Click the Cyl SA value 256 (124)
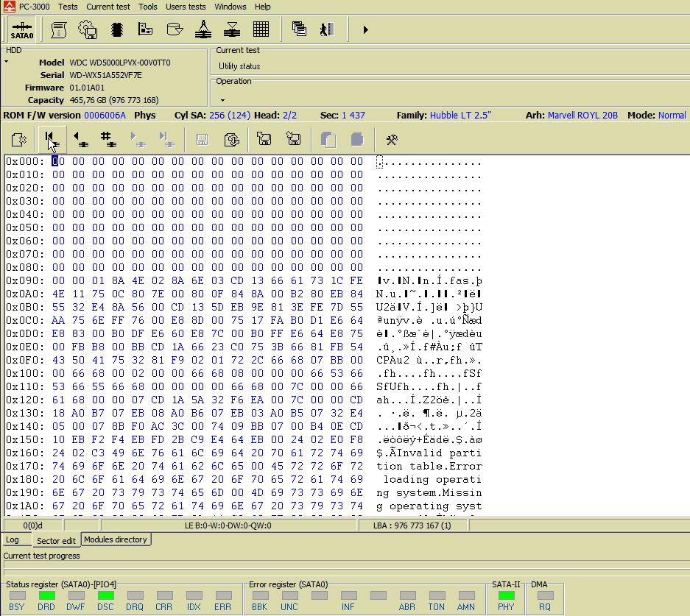 [x=229, y=116]
